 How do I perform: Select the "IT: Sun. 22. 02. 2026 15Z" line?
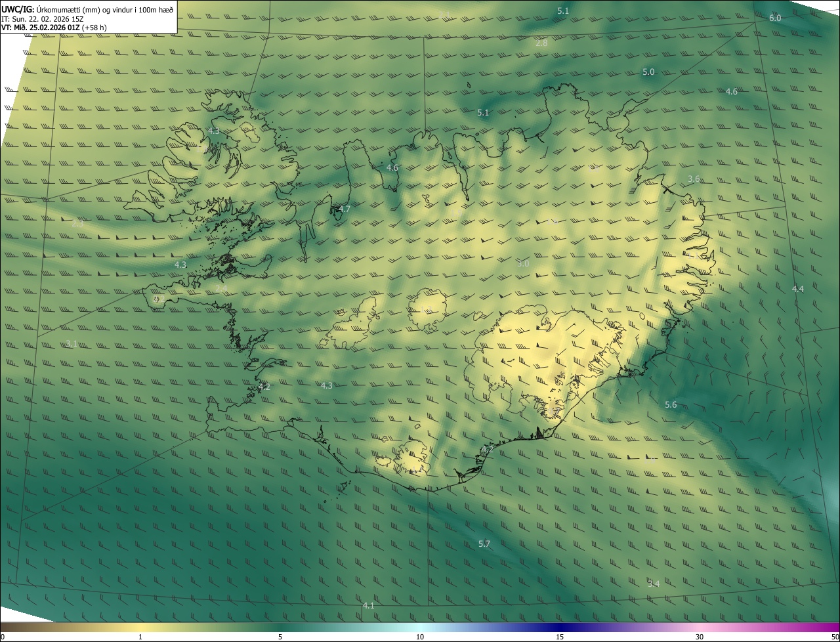tap(42, 19)
